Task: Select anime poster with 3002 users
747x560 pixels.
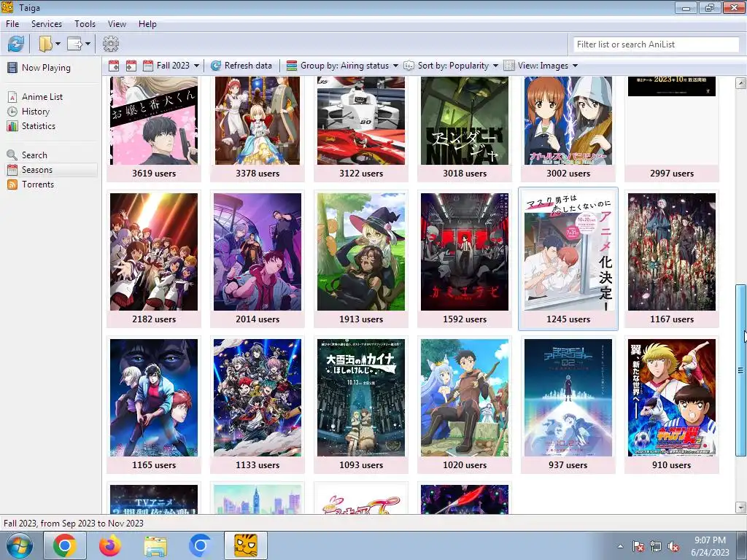Action: click(x=568, y=128)
